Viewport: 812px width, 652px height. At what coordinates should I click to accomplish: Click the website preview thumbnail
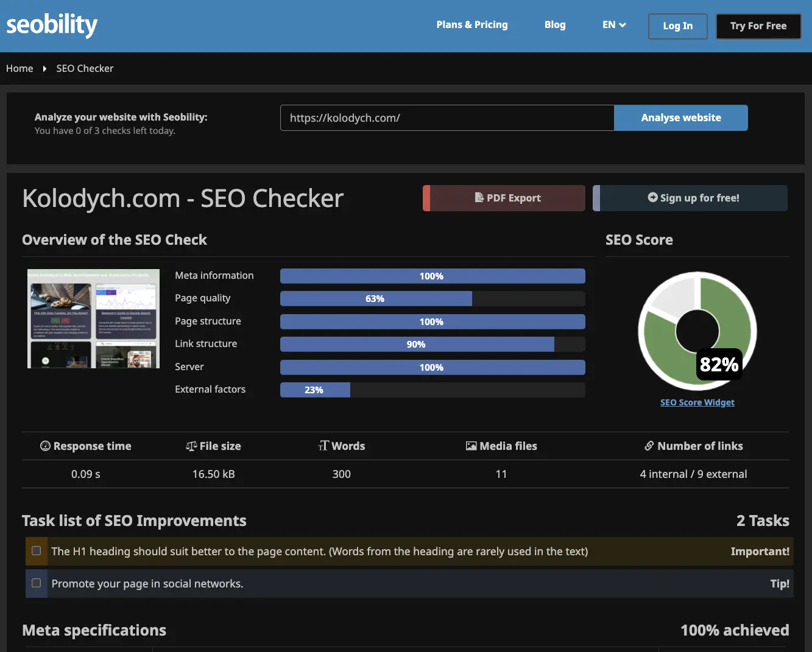[x=93, y=318]
